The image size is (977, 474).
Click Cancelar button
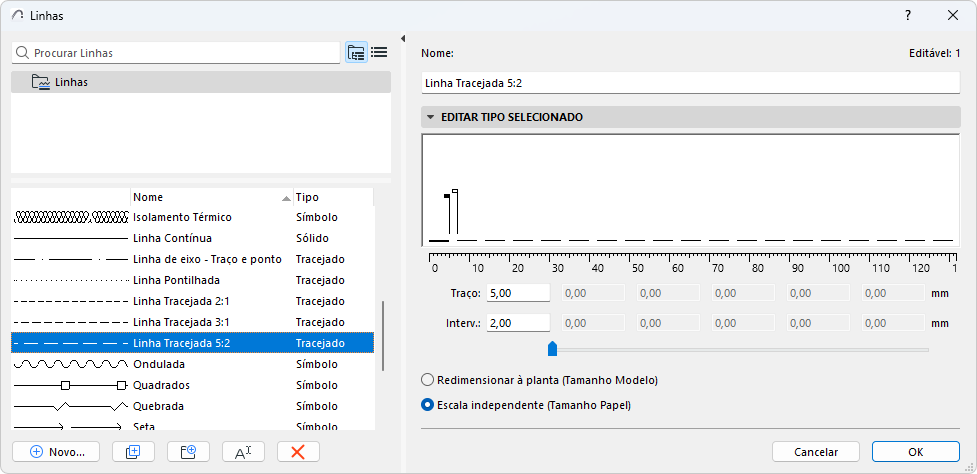pyautogui.click(x=816, y=452)
